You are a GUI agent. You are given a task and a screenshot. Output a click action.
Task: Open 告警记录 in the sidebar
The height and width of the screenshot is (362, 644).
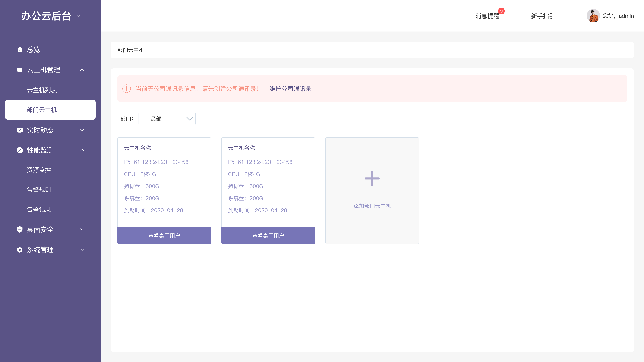pyautogui.click(x=39, y=209)
